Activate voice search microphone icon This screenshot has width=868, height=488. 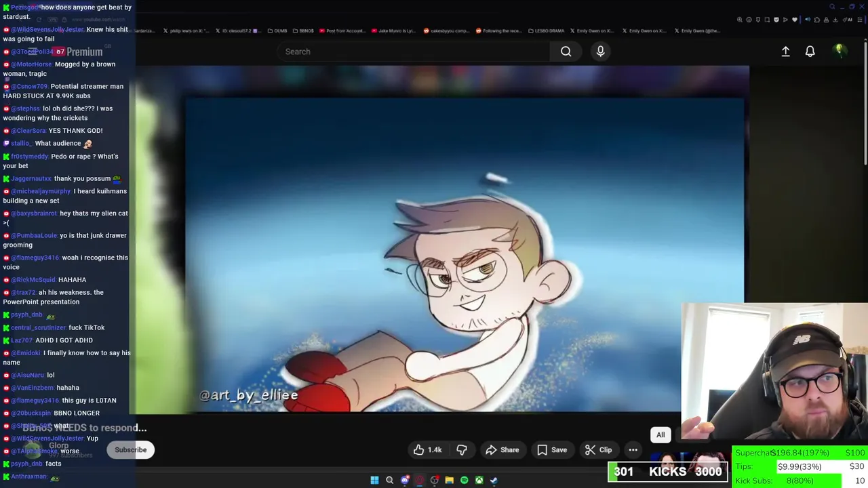[600, 52]
